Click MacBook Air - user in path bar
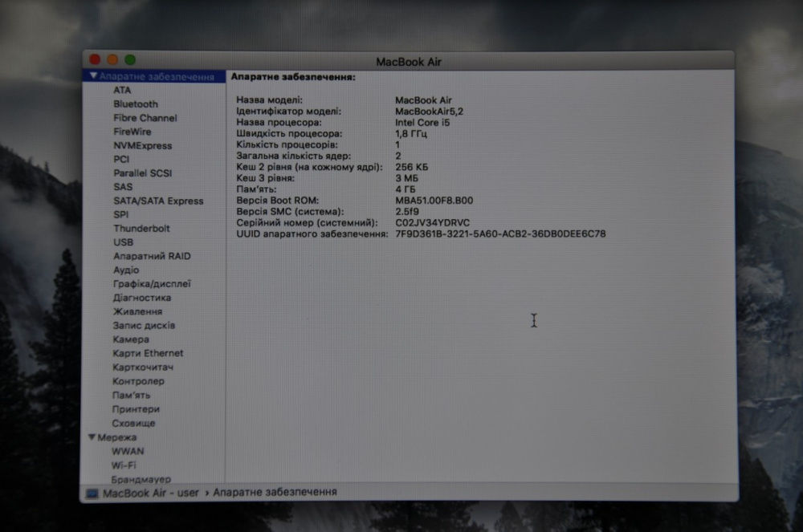 [151, 493]
